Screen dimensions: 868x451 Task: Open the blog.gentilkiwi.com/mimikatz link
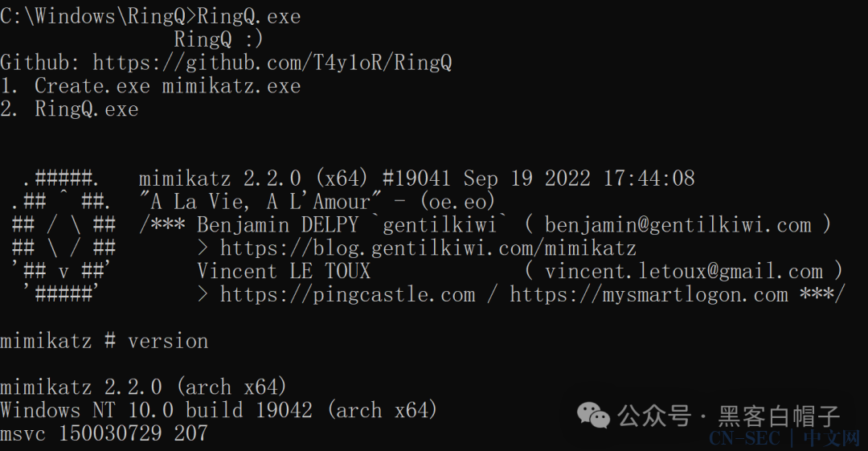(428, 248)
